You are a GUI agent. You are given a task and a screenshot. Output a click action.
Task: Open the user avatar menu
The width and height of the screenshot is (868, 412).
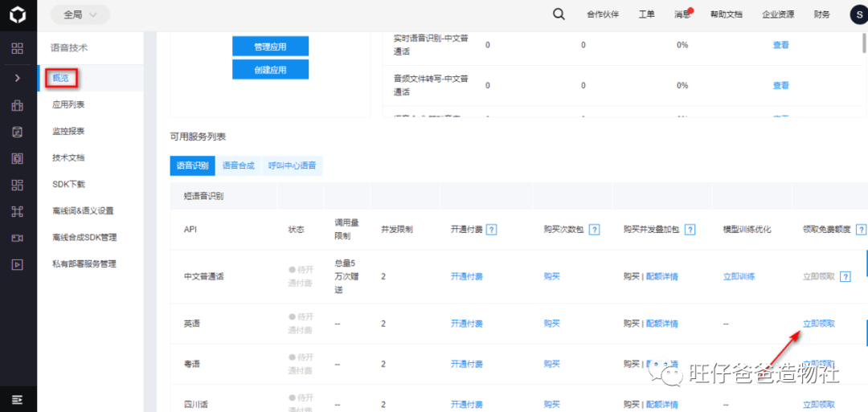(858, 15)
